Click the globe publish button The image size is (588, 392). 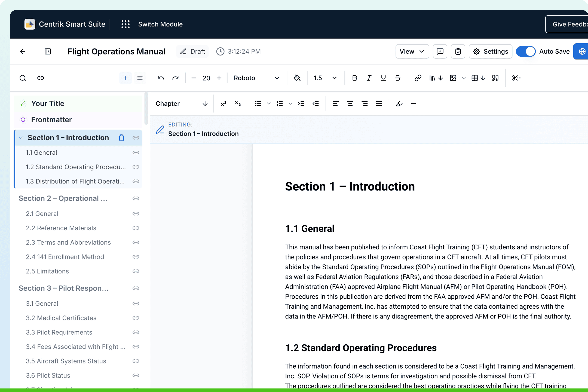[x=581, y=51]
